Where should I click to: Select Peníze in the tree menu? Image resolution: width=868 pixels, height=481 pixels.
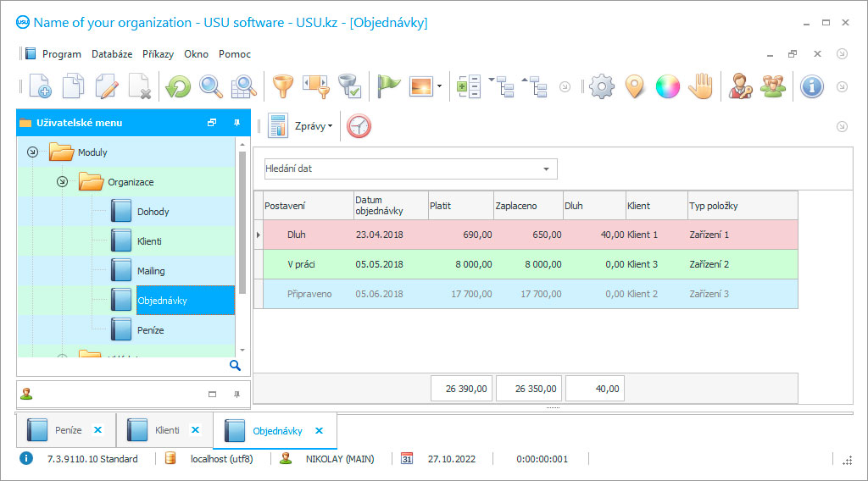coord(151,330)
